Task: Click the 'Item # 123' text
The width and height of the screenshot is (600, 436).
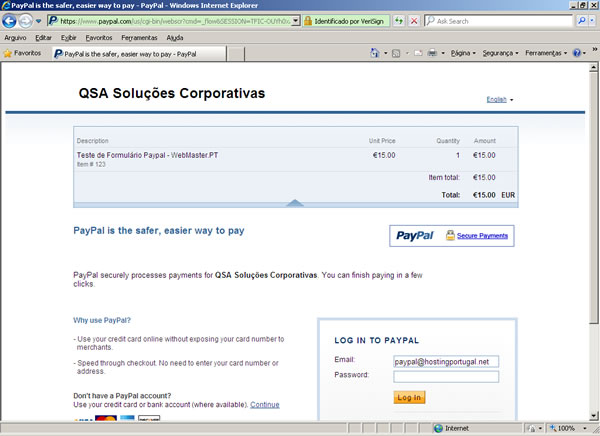Action: [x=91, y=164]
